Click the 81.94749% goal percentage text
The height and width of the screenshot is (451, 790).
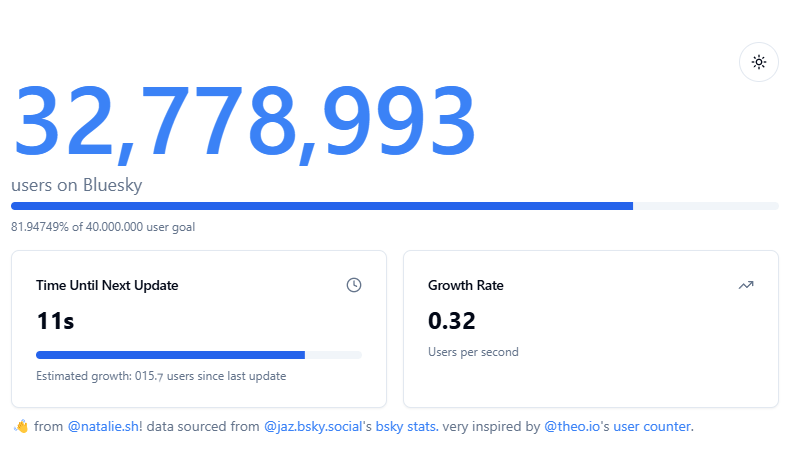(x=103, y=227)
